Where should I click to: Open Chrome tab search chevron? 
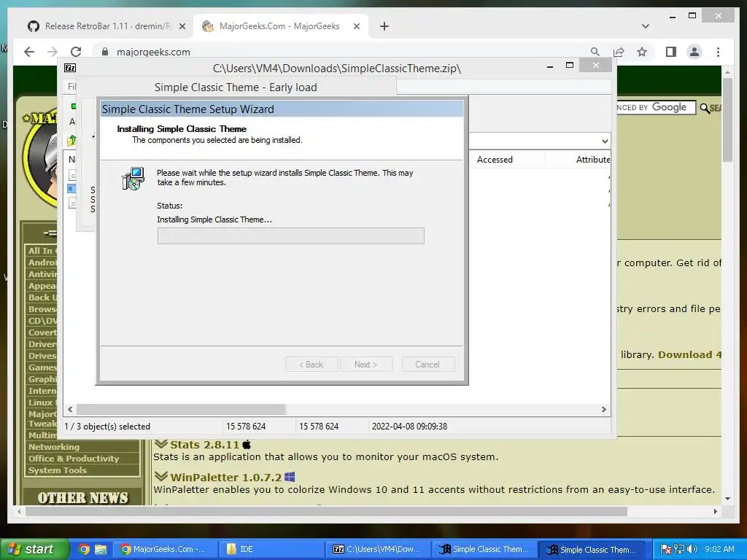pos(646,26)
